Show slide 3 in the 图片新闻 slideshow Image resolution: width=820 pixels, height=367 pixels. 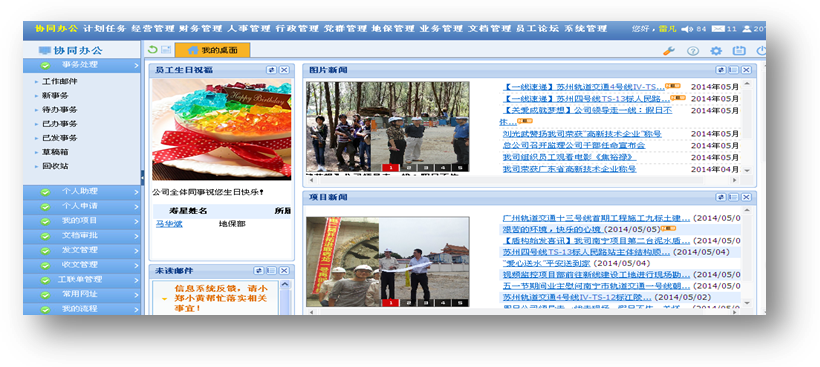pyautogui.click(x=426, y=168)
